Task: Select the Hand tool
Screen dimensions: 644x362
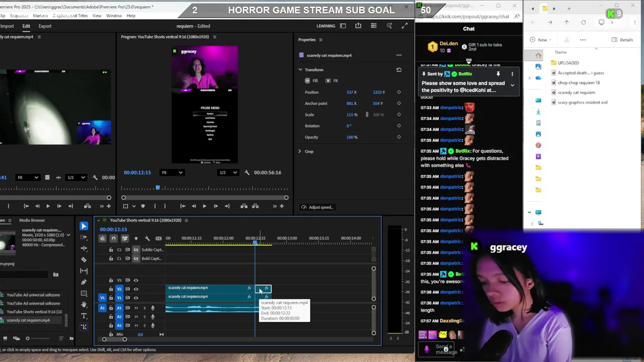Action: (84, 304)
